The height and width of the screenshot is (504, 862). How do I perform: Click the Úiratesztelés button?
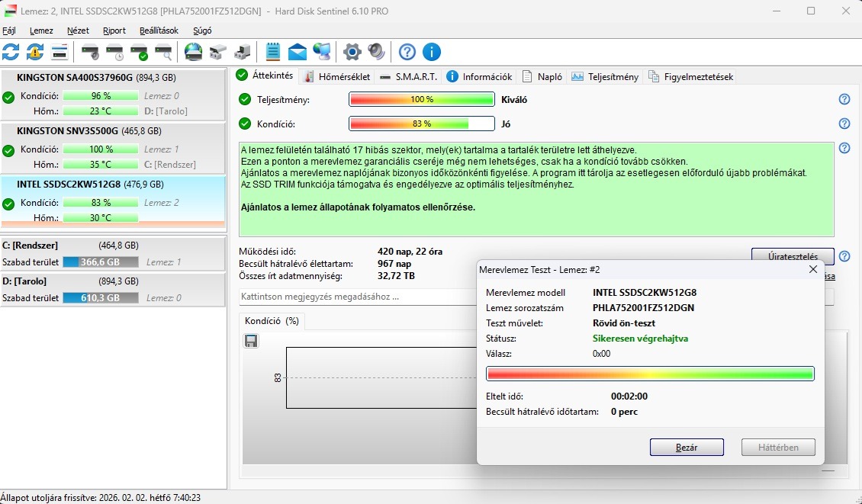tap(793, 256)
